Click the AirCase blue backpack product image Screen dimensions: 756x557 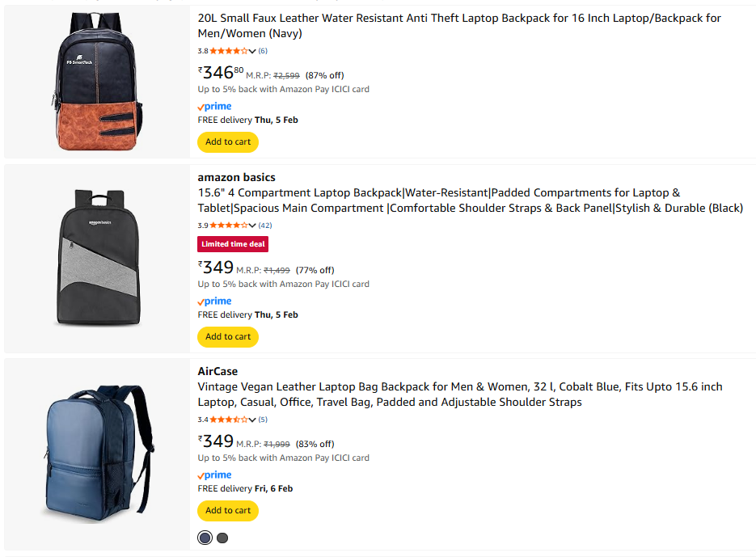[x=97, y=454]
